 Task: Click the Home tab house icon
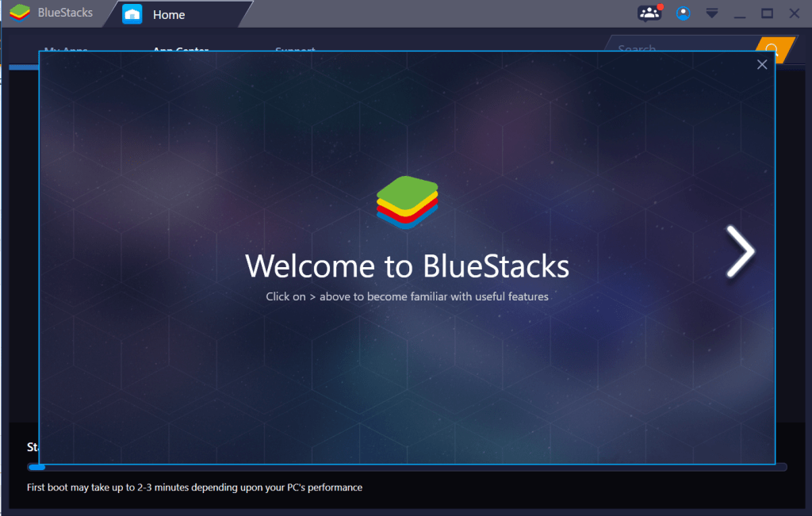(x=132, y=14)
